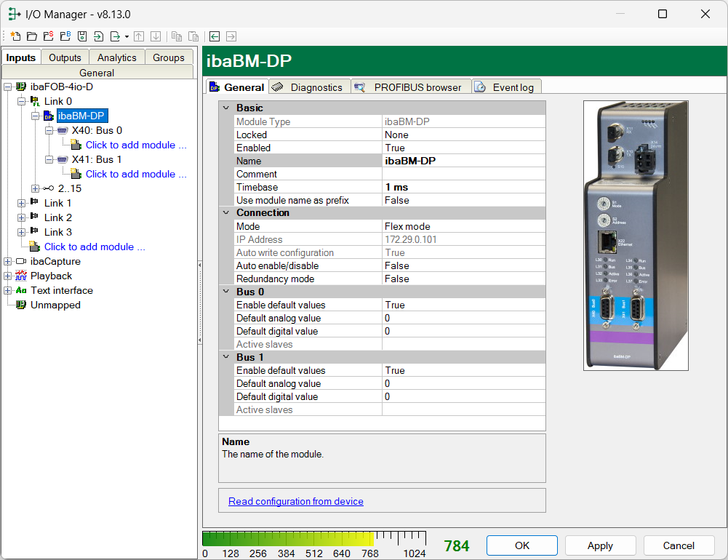Expand the Playback tree node
728x560 pixels.
(7, 276)
